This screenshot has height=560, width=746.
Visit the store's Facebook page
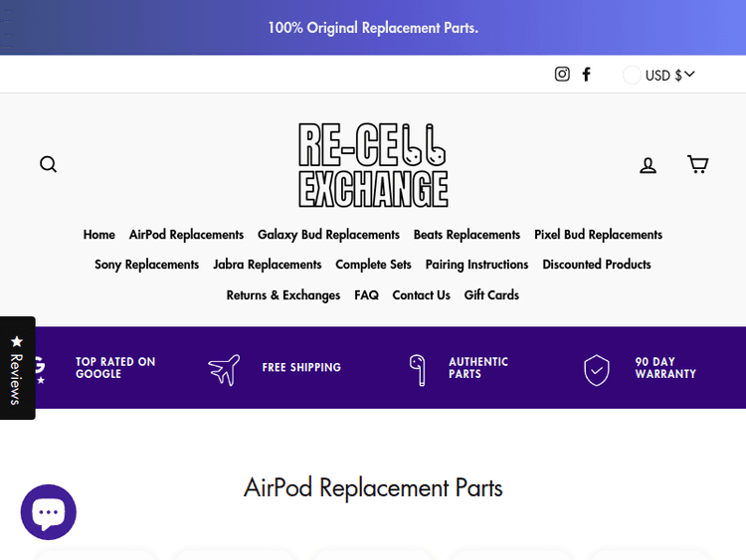click(587, 75)
